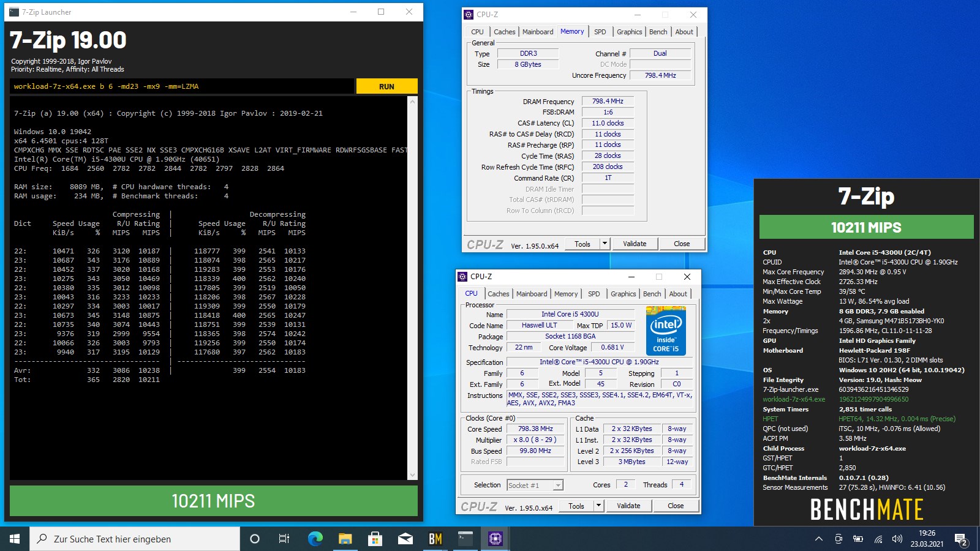The height and width of the screenshot is (551, 980).
Task: Click the DRAM Frequency value 798.4 MHz
Action: (608, 101)
